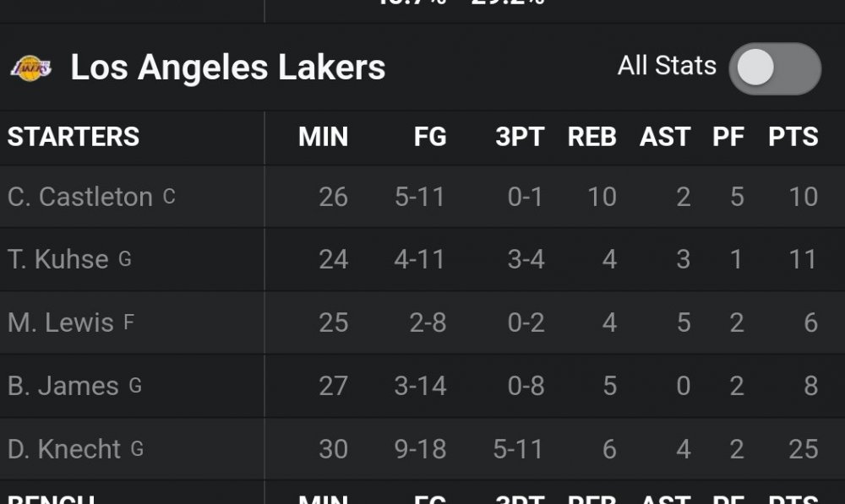Viewport: 845px width, 504px height.
Task: Click Castleton's 10 rebounds stat
Action: point(603,196)
